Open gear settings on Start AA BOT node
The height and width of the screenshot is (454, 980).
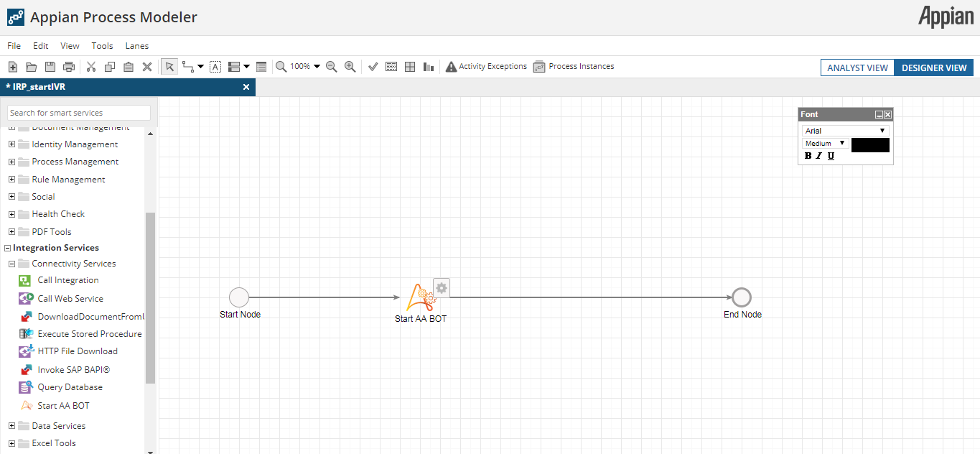[x=442, y=288]
